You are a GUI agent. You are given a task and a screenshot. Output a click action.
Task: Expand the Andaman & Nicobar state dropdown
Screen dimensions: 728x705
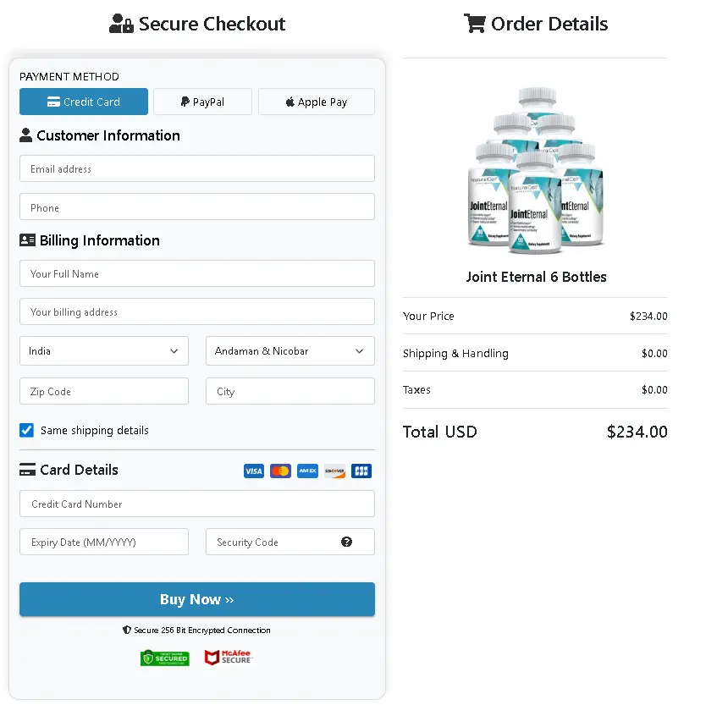coord(290,350)
